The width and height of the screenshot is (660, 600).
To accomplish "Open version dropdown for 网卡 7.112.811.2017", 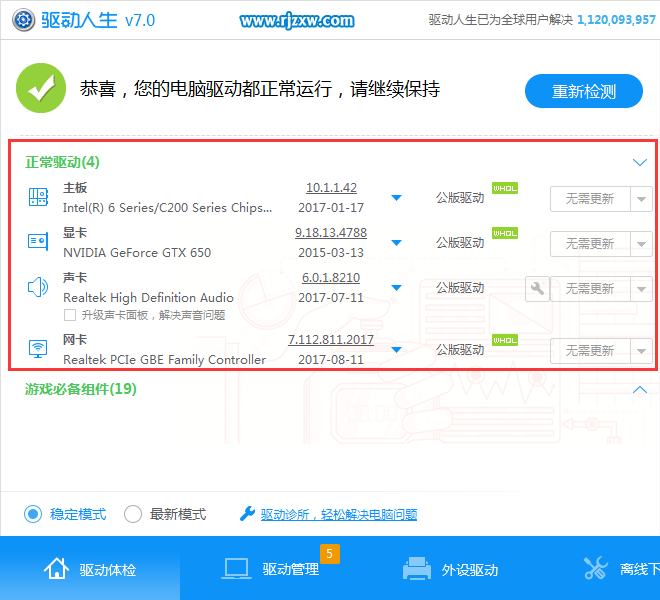I will (x=396, y=349).
